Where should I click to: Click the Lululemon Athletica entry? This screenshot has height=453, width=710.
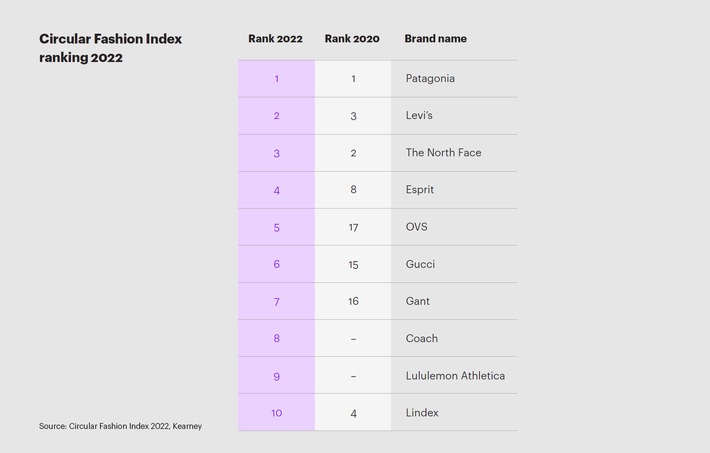coord(455,376)
